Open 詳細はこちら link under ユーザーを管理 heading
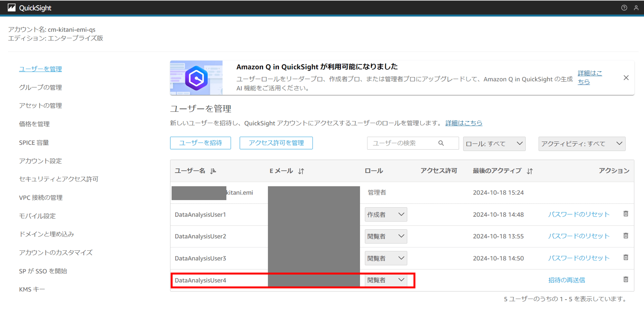Screen dimensions: 644x309 point(464,123)
